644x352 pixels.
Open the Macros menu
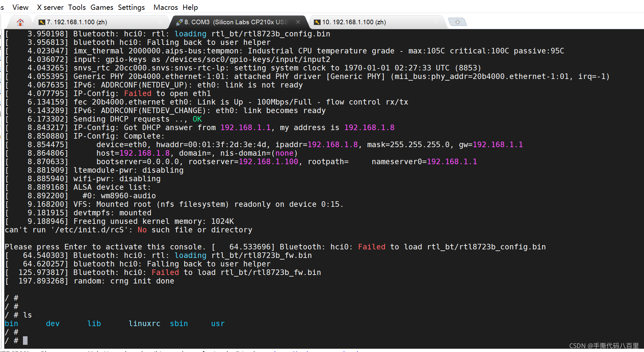(x=166, y=7)
